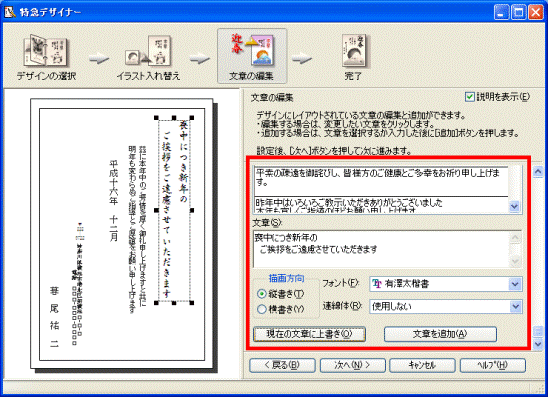Click the 戻る button
The image size is (548, 397).
tap(282, 365)
